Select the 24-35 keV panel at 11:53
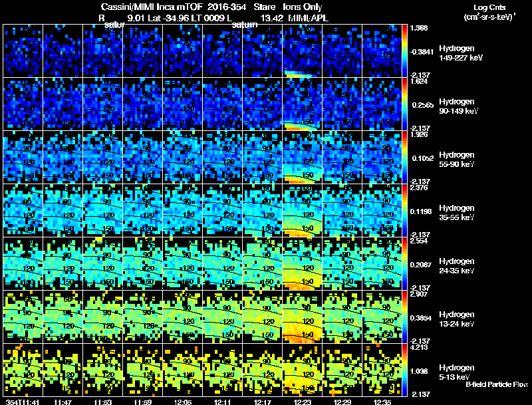This screenshot has height=405, width=532. (x=103, y=263)
